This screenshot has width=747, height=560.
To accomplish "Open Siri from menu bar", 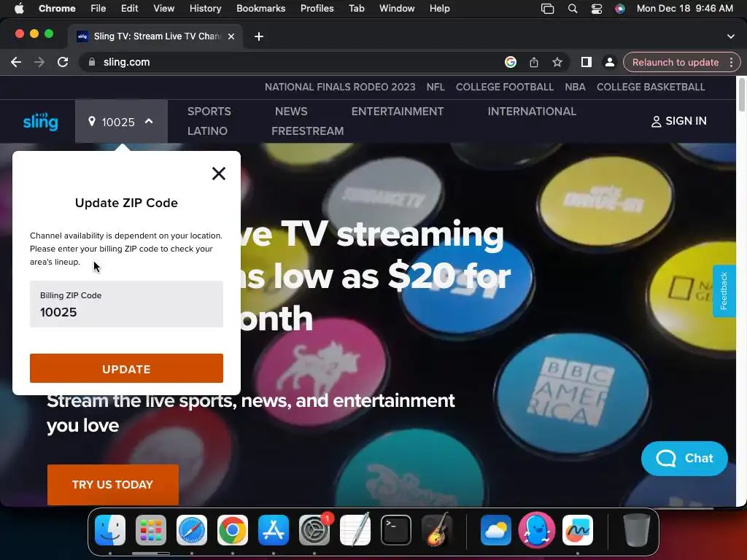I will [620, 9].
